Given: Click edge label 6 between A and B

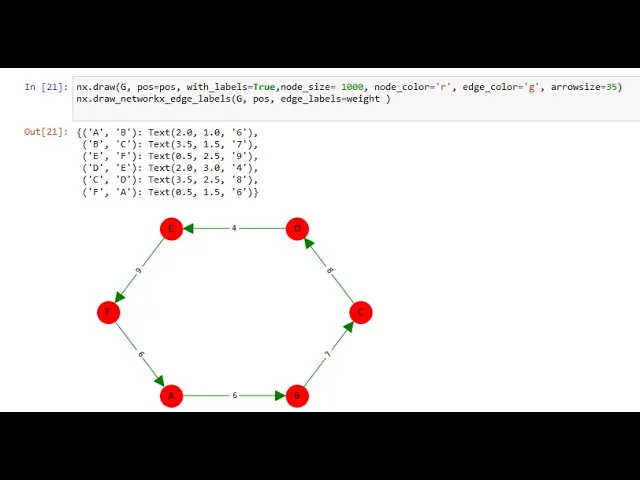Looking at the screenshot, I should point(235,395).
